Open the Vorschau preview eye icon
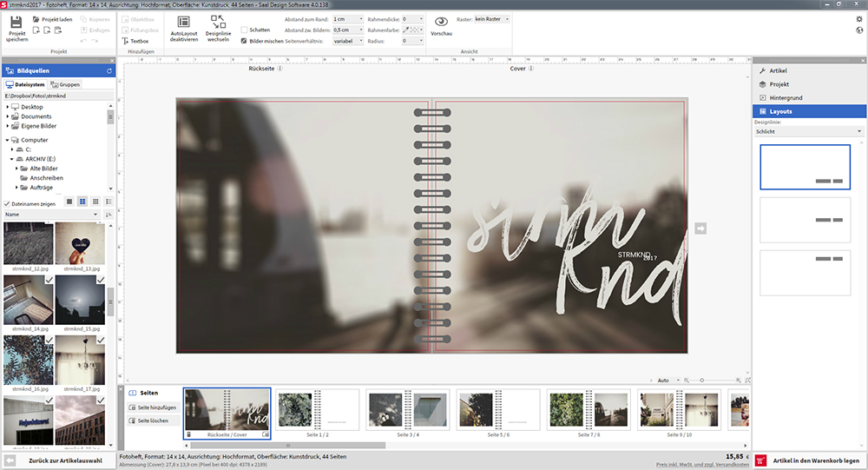868x470 pixels. coord(441,23)
